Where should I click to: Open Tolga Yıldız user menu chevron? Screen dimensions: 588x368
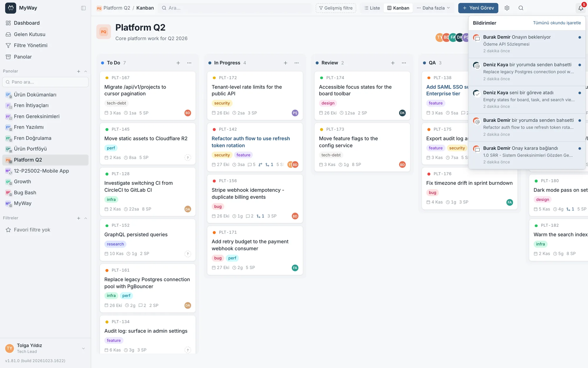[83, 348]
